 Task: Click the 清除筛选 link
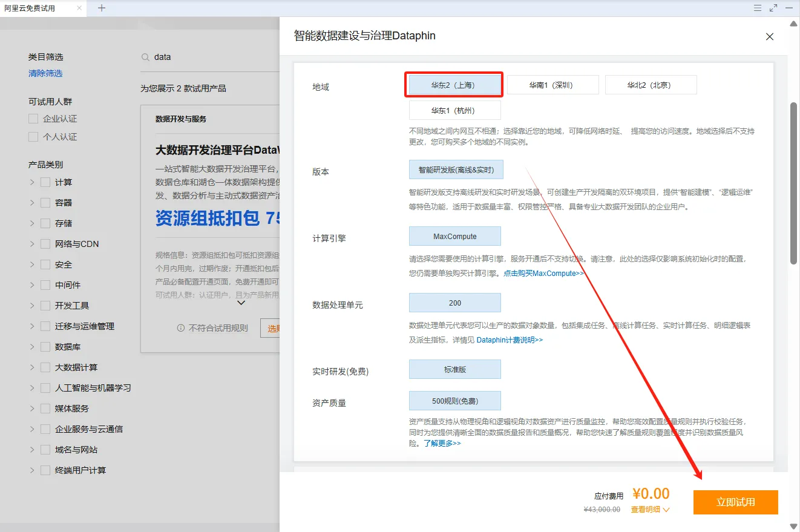tap(45, 73)
